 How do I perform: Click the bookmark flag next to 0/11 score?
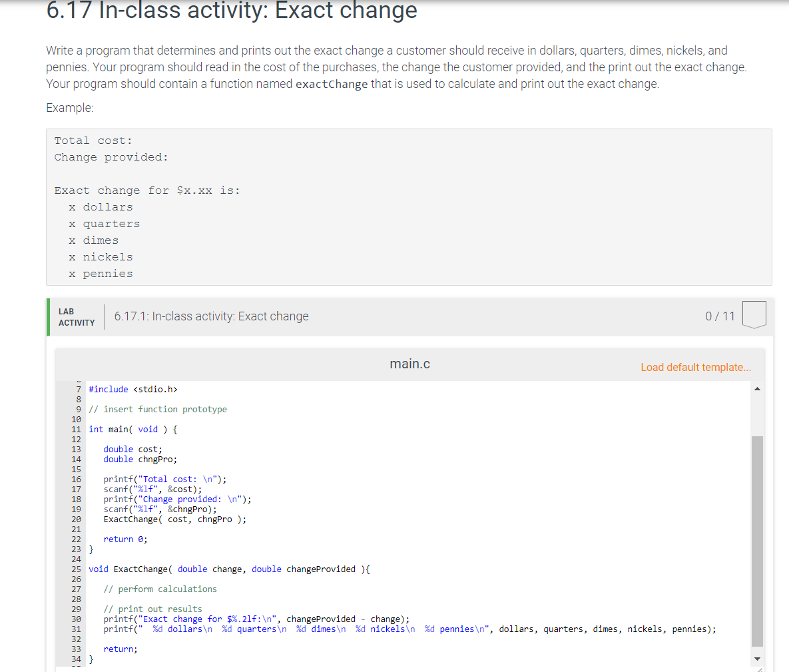tap(754, 316)
